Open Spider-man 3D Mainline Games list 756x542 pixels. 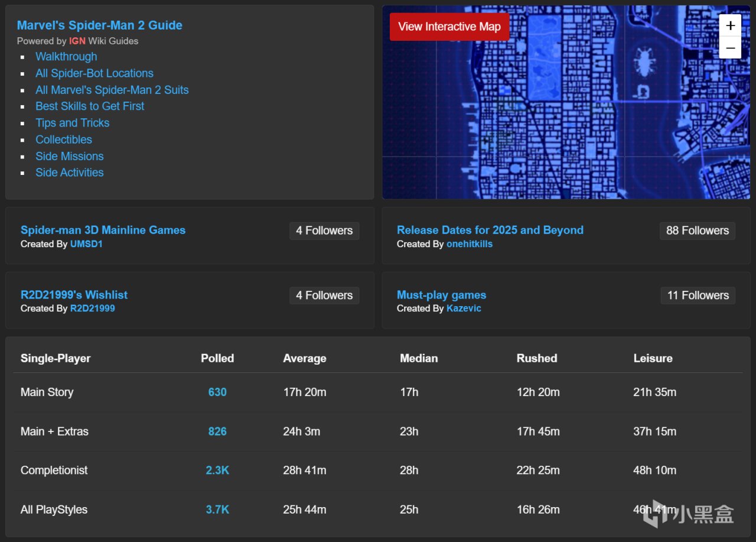[x=103, y=230]
